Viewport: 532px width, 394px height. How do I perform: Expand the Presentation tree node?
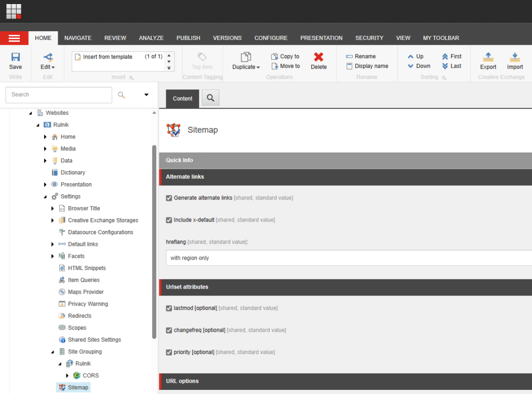[x=45, y=185]
